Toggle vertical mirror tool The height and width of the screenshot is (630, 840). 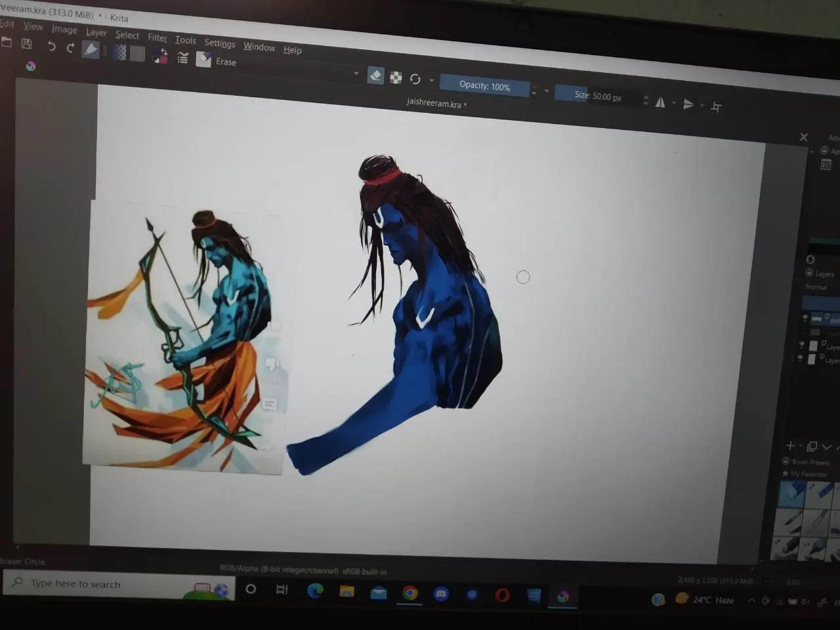tap(688, 104)
